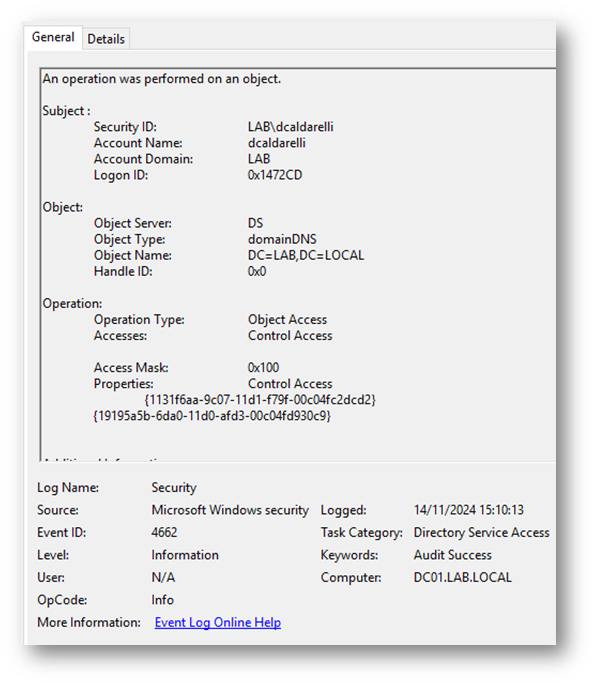Viewport: 598px width, 687px height.
Task: Click the Operation Type value Object Access
Action: [287, 319]
